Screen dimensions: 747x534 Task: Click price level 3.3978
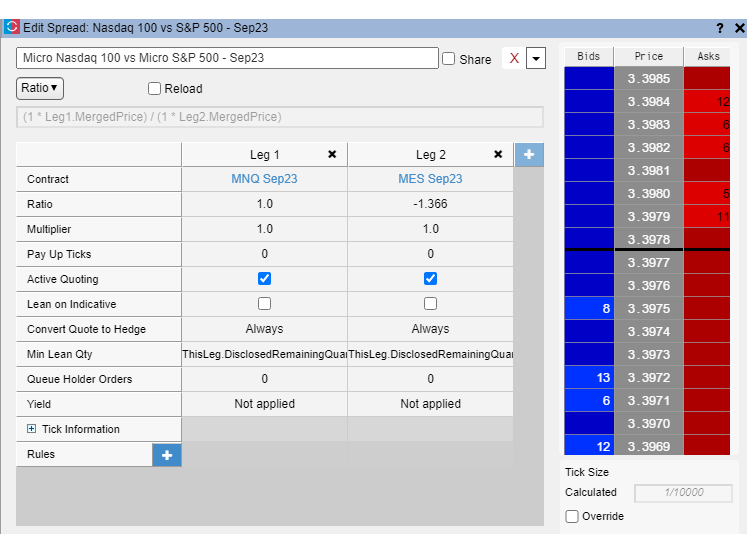[648, 239]
